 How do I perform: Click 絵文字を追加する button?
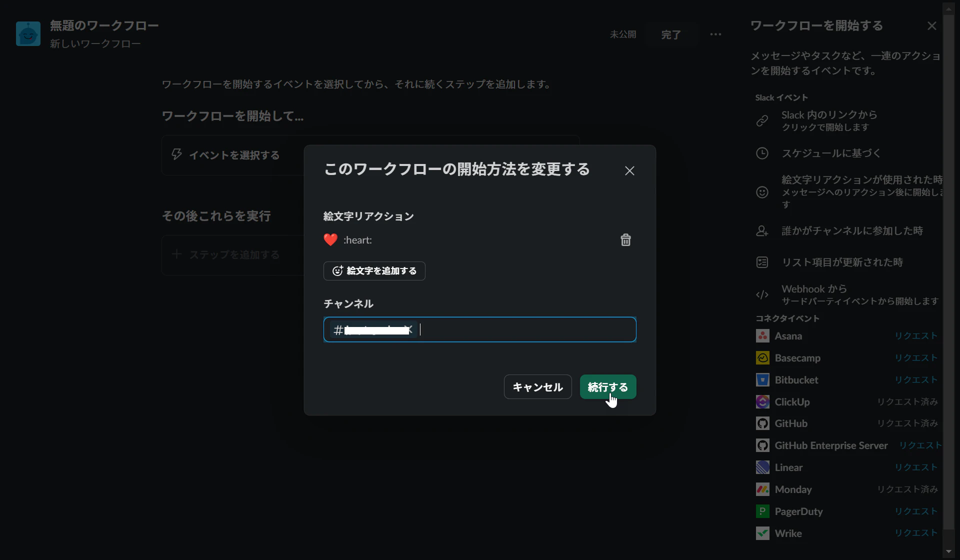(374, 271)
